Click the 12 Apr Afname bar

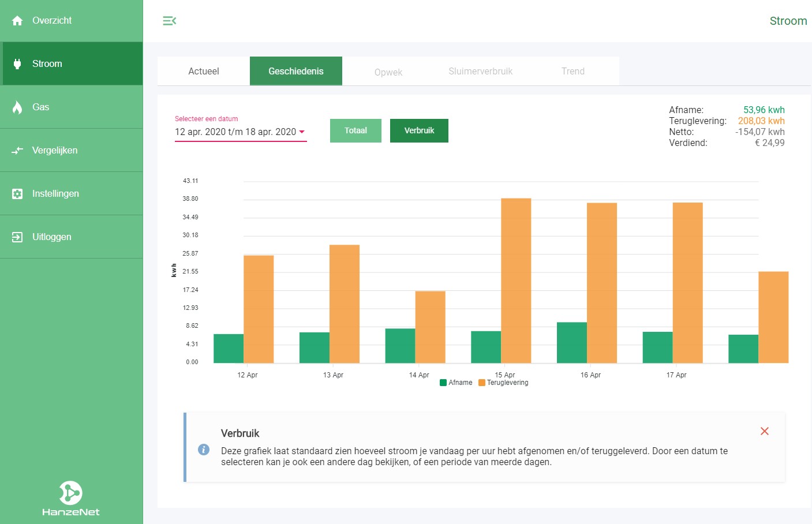(x=229, y=349)
